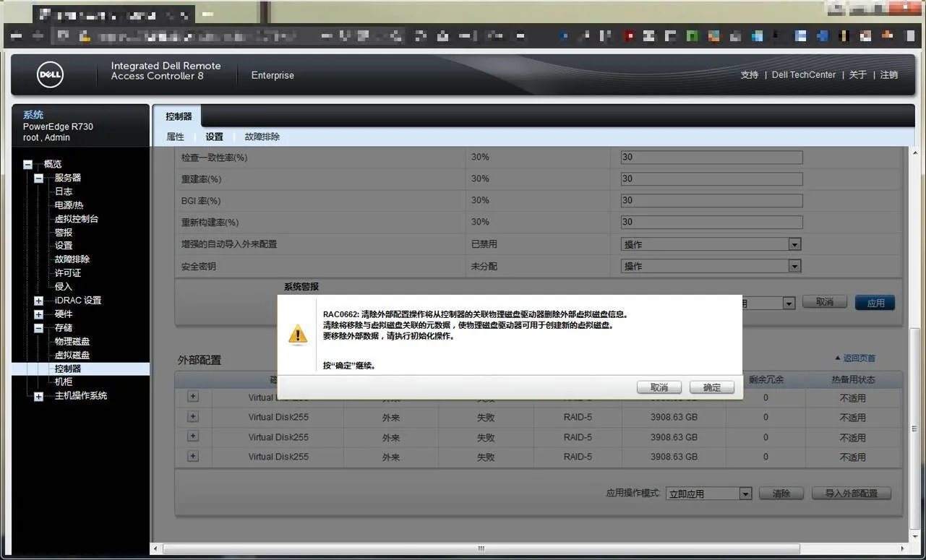Select 设置 under 服务器 in the sidebar
The width and height of the screenshot is (926, 560).
[64, 246]
